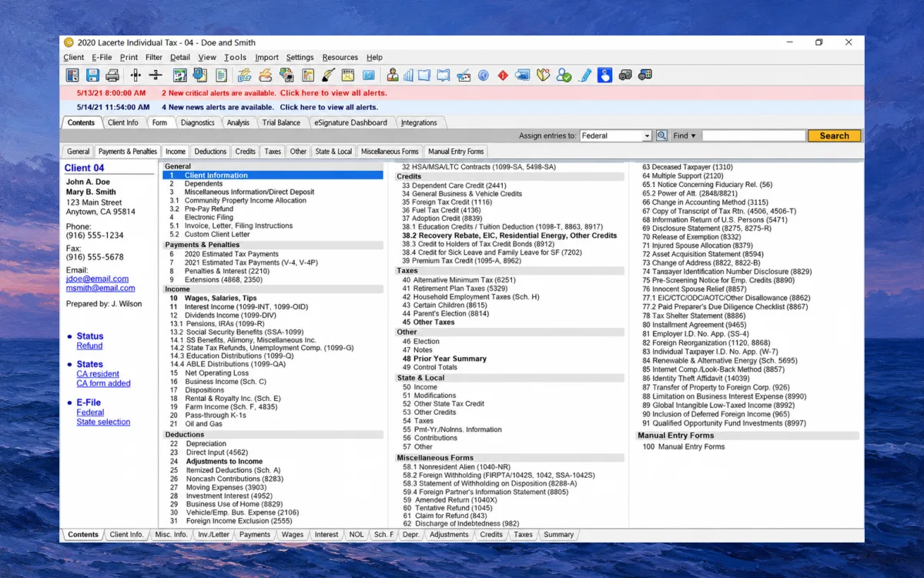Click the person portrait icon in toolbar
This screenshot has height=578, width=924.
(393, 75)
